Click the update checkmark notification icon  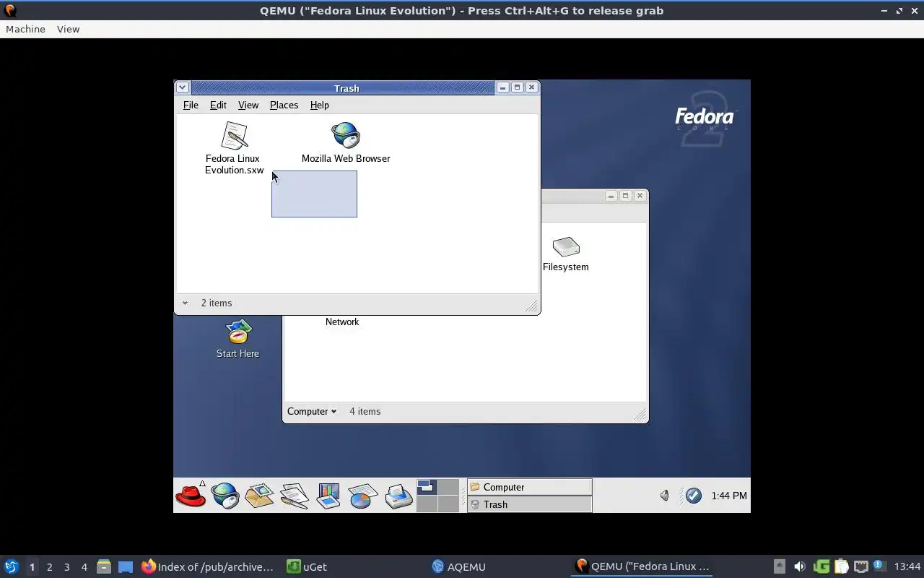[694, 496]
